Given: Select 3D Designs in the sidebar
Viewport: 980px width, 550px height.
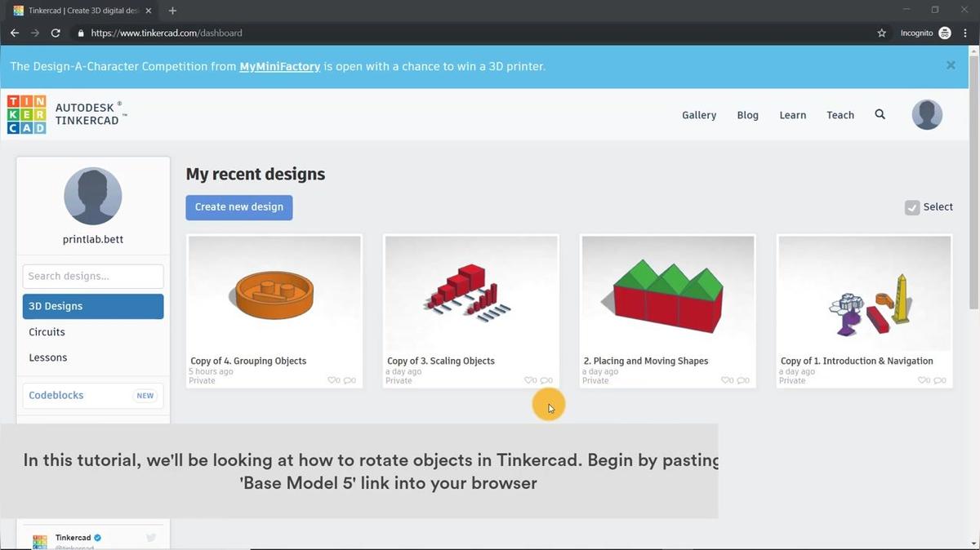Looking at the screenshot, I should coord(93,306).
